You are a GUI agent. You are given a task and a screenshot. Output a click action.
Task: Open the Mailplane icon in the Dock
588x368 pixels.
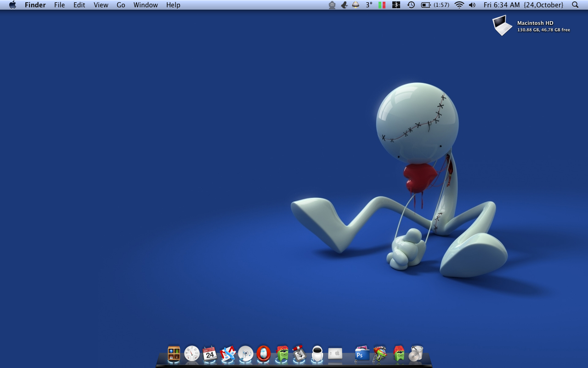point(228,354)
